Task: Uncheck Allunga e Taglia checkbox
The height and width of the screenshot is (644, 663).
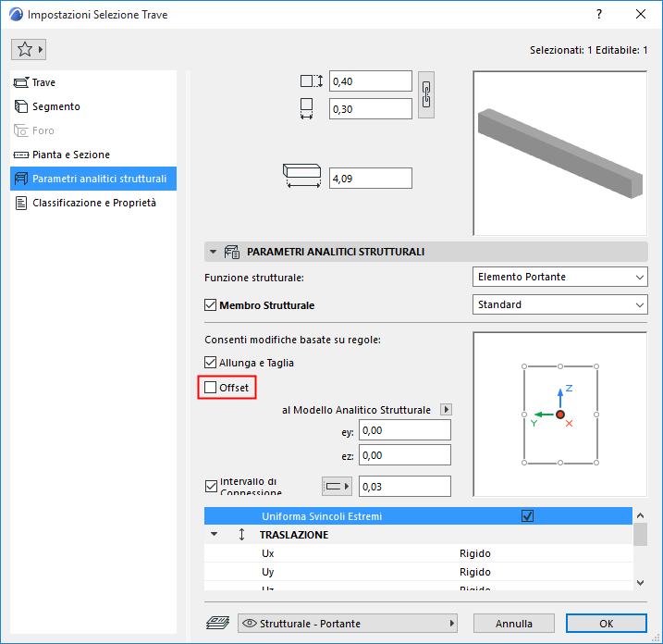Action: click(210, 362)
